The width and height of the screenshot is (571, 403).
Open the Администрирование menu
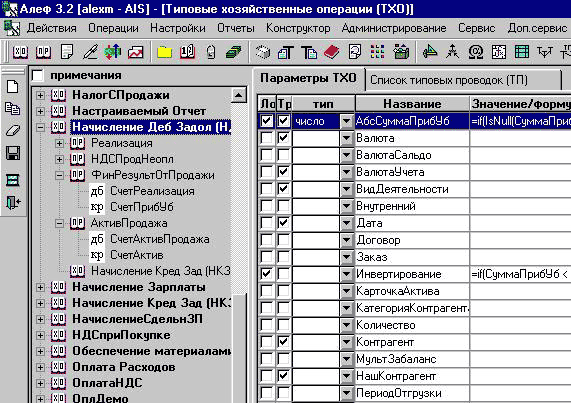(x=394, y=28)
